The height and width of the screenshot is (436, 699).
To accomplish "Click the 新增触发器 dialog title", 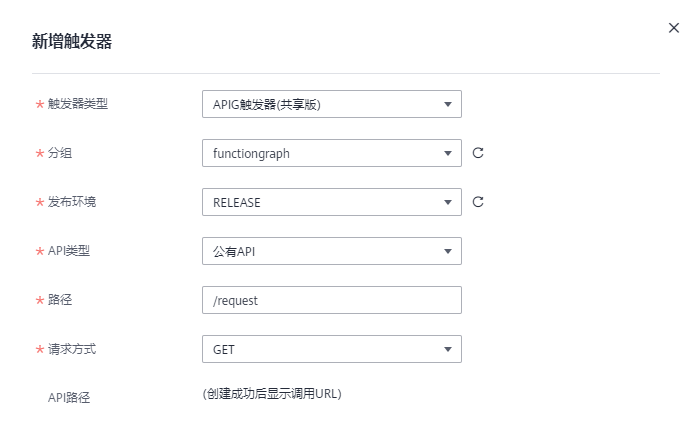I will pyautogui.click(x=72, y=42).
